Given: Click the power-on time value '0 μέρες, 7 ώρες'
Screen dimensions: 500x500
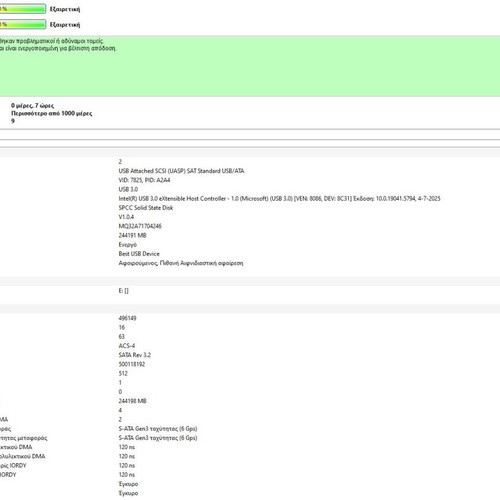Looking at the screenshot, I should (x=32, y=106).
